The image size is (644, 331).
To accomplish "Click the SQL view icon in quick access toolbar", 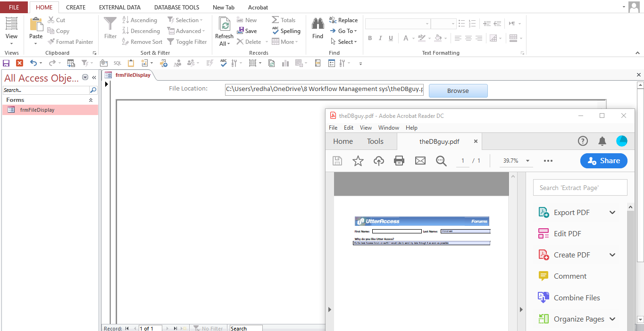I will click(117, 63).
